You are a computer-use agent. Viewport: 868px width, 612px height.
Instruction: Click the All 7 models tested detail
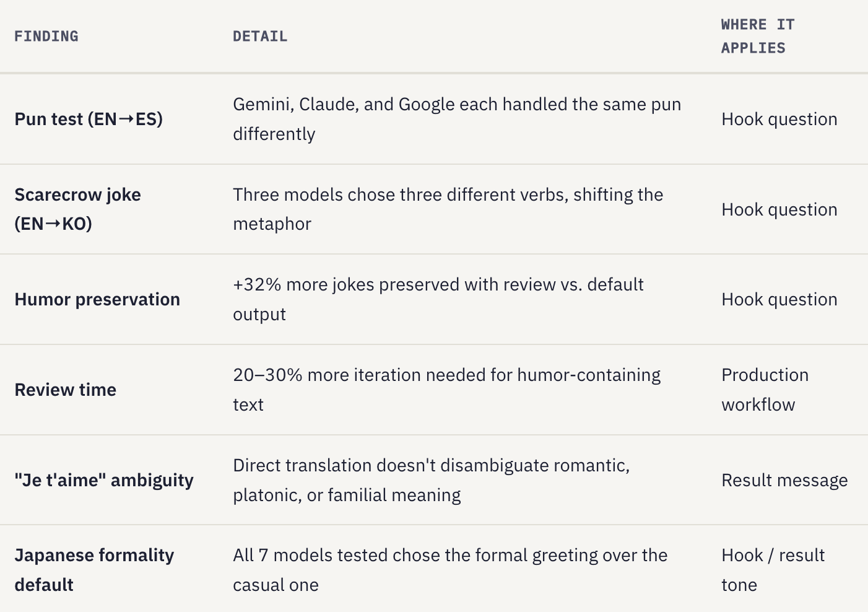pos(450,570)
